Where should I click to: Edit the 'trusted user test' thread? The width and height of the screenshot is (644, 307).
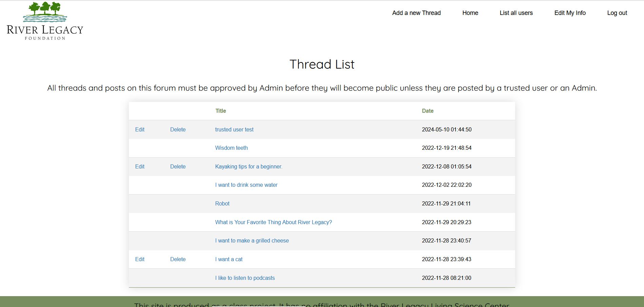140,129
